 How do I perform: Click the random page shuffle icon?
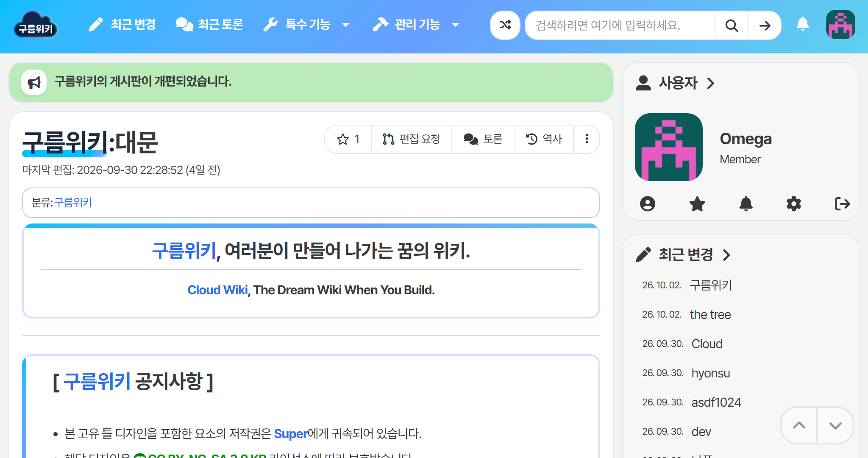click(x=505, y=25)
